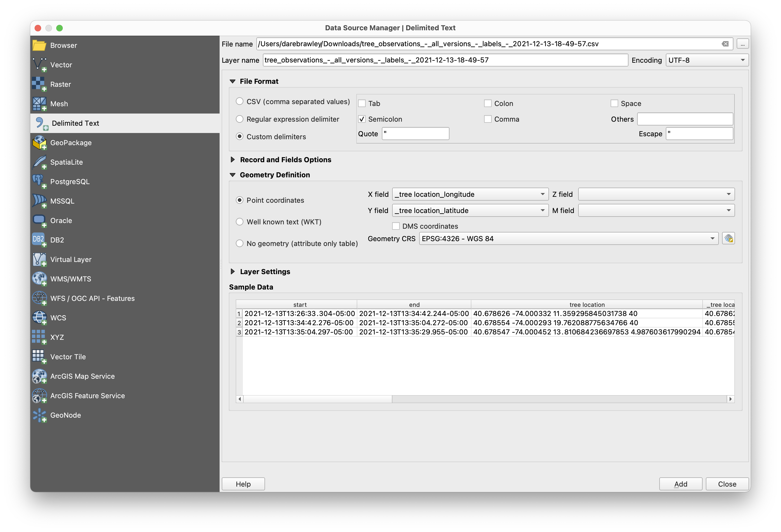
Task: Click the sample data horizontal scrollbar
Action: (x=317, y=399)
